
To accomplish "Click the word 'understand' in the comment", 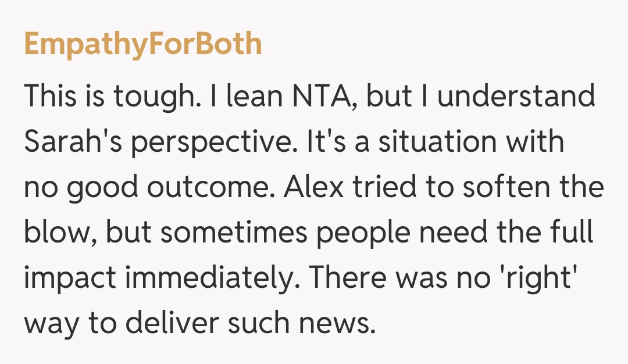I will pyautogui.click(x=516, y=97).
